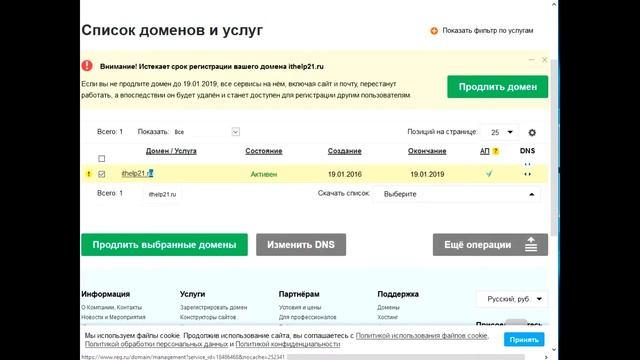Click the yellow question mark beside АП
The height and width of the screenshot is (360, 640).
(496, 151)
